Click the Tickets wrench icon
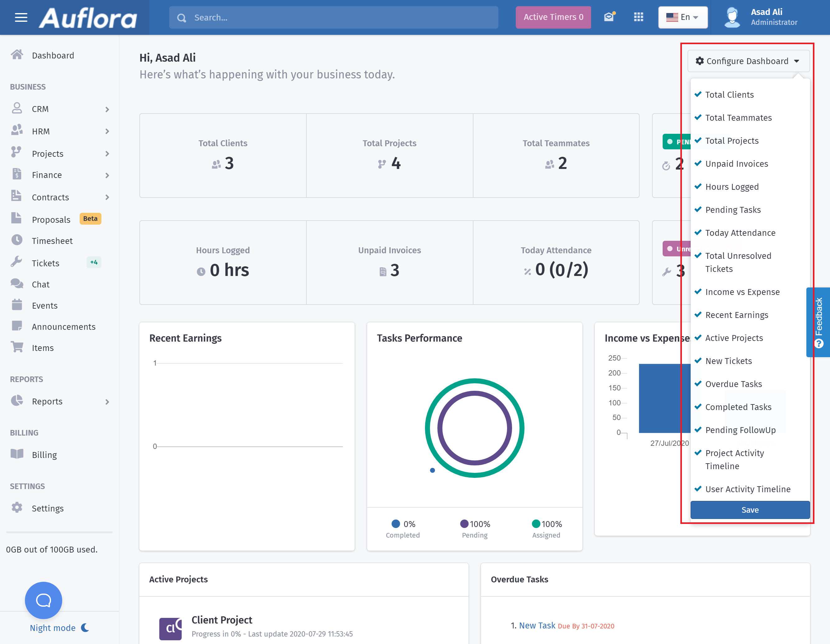 [16, 262]
